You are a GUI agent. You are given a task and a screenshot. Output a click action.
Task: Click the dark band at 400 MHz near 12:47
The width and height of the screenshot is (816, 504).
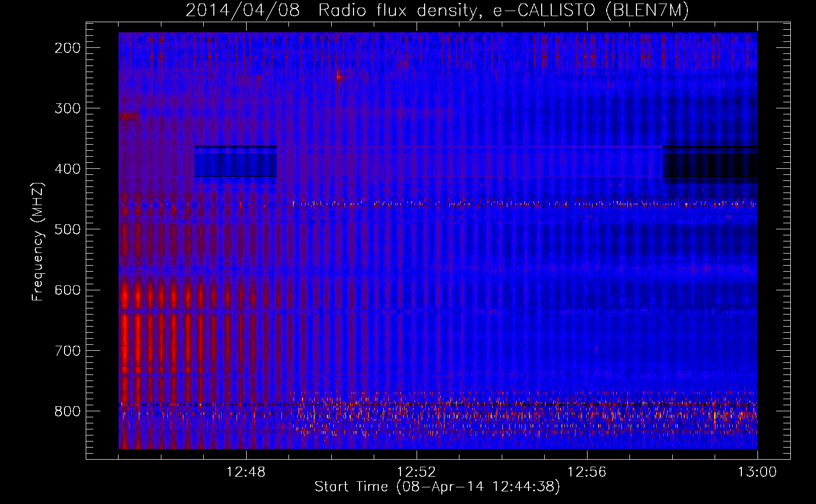[x=236, y=161]
